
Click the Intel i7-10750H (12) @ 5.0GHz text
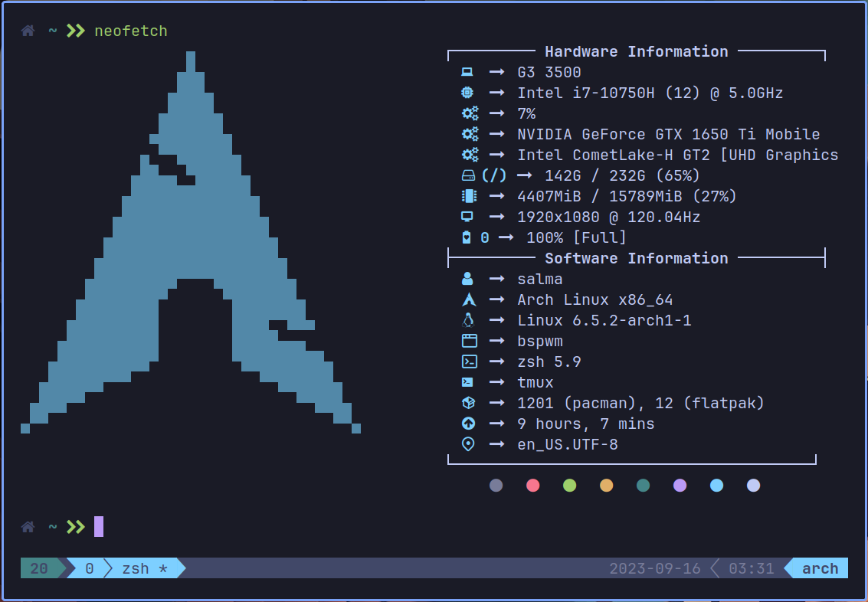point(650,93)
